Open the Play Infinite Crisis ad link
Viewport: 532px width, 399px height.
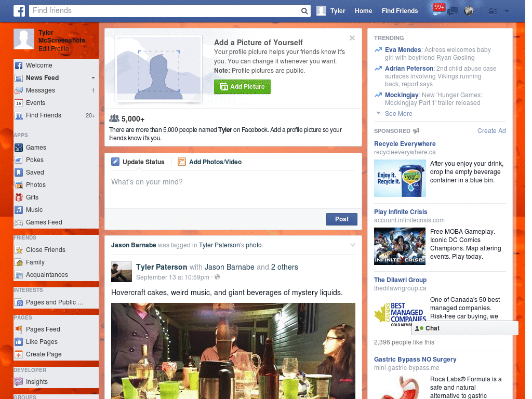(x=401, y=212)
